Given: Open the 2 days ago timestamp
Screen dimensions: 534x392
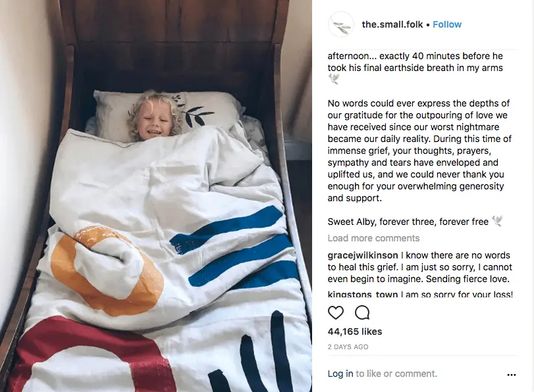Looking at the screenshot, I should click(348, 347).
